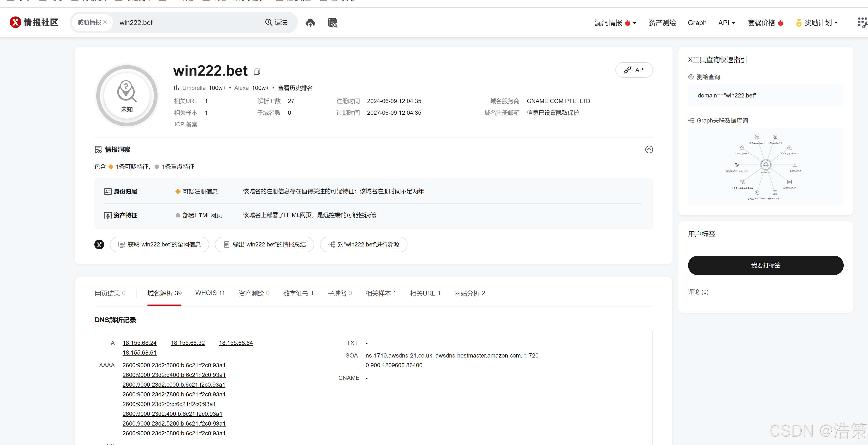Click registrar GNAME.COM PTE. LTD. text
This screenshot has width=868, height=445.
559,101
